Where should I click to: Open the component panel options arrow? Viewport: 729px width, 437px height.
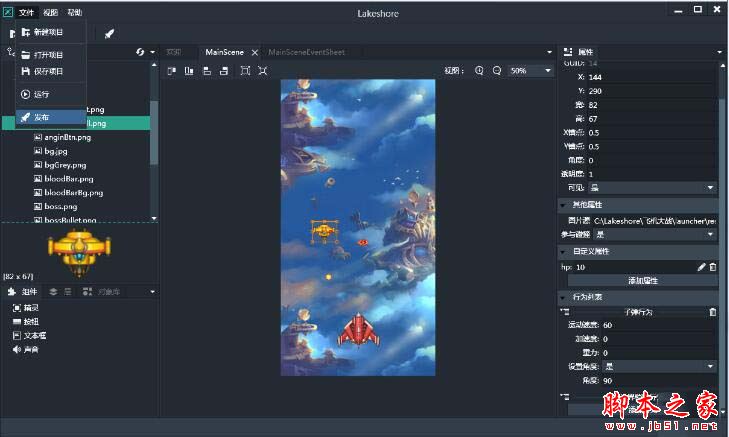(152, 292)
